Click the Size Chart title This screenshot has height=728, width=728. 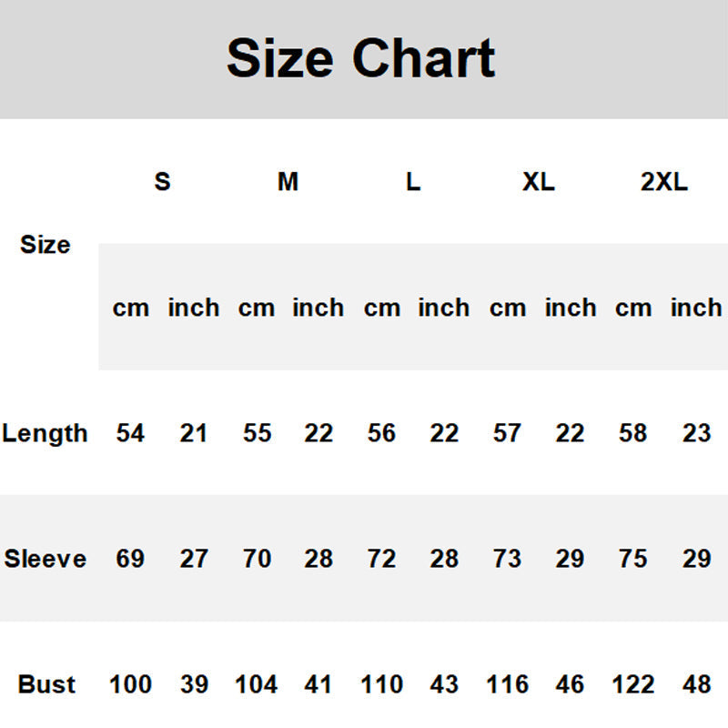point(360,59)
